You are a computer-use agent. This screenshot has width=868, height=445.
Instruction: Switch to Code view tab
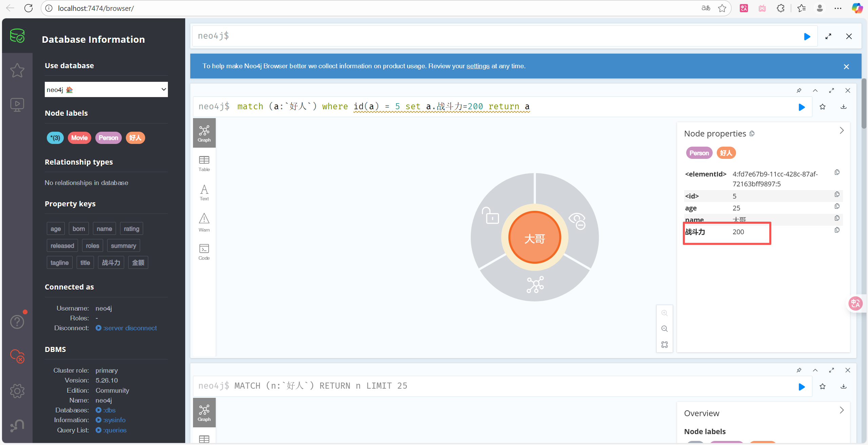[x=204, y=252]
